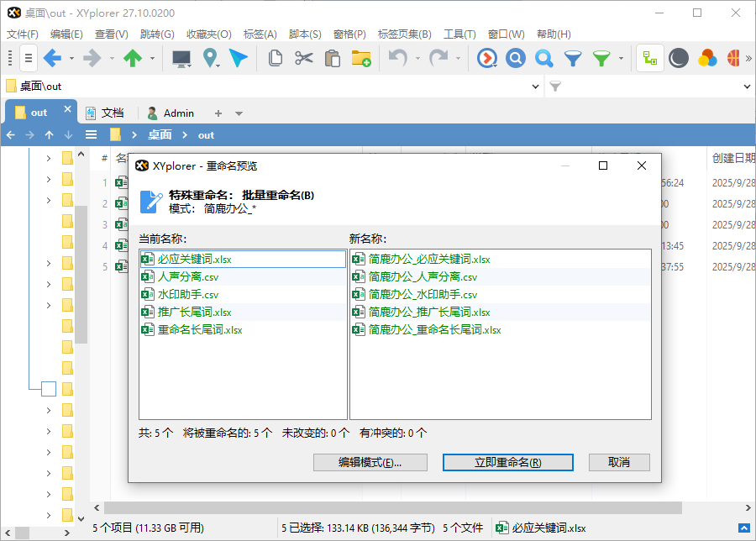
Task: Click the Copy icon in the toolbar
Action: (275, 58)
